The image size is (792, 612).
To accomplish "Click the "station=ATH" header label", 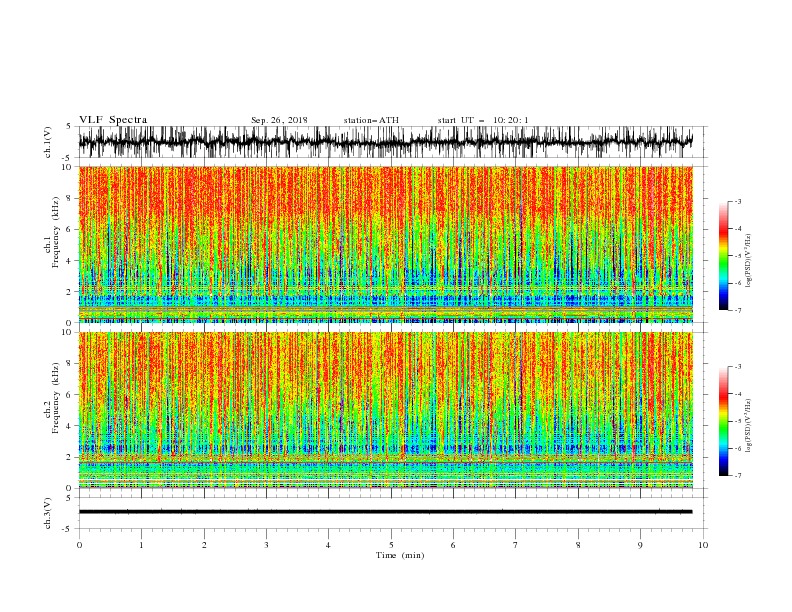I will click(371, 120).
